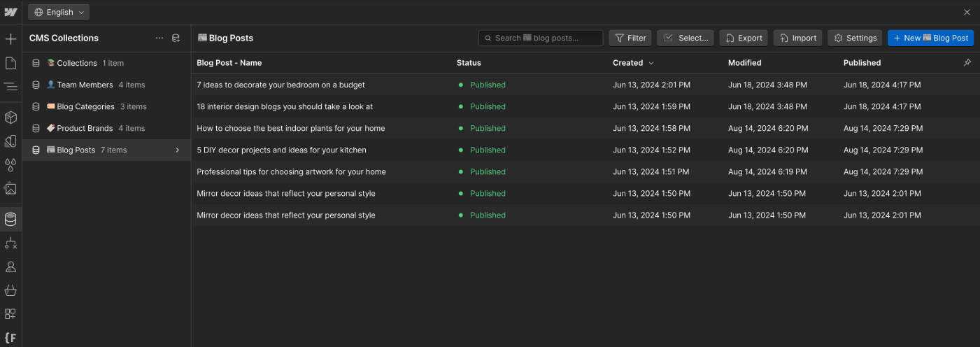Viewport: 980px width, 347px height.
Task: Open the Ecommerce basket icon
Action: [10, 290]
